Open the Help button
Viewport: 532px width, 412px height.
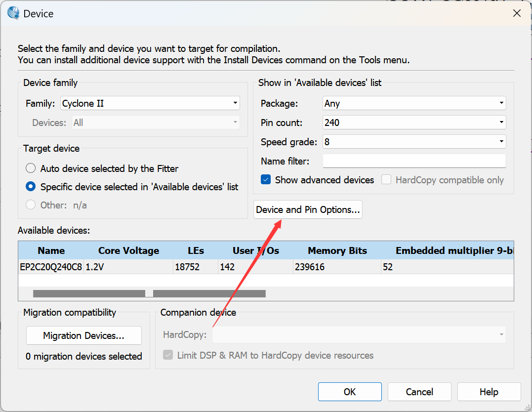(x=489, y=392)
